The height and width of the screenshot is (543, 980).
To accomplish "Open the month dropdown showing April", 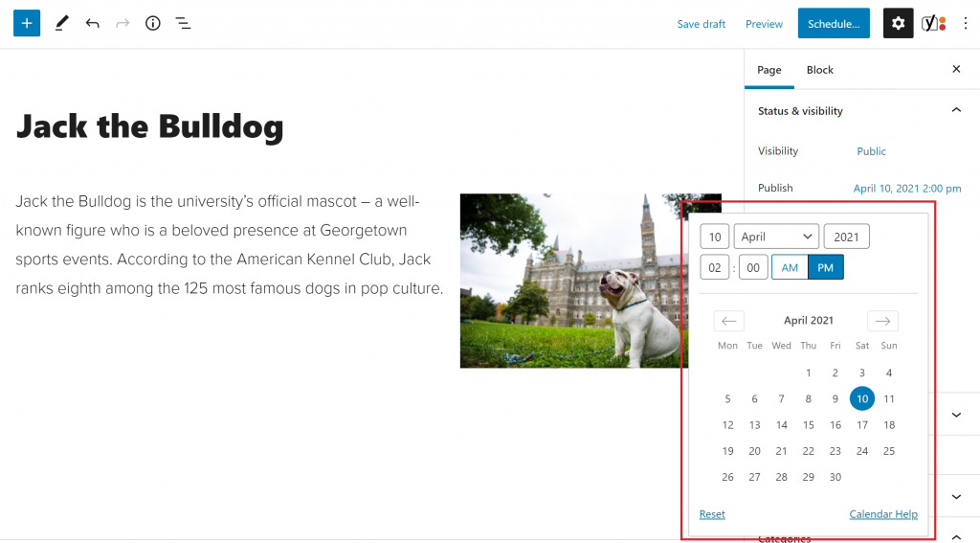I will [776, 237].
